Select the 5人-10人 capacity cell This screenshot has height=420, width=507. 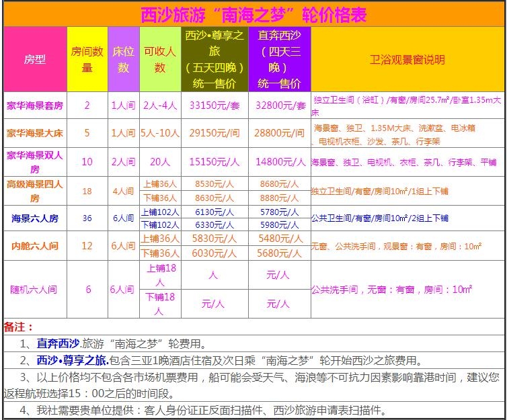160,133
